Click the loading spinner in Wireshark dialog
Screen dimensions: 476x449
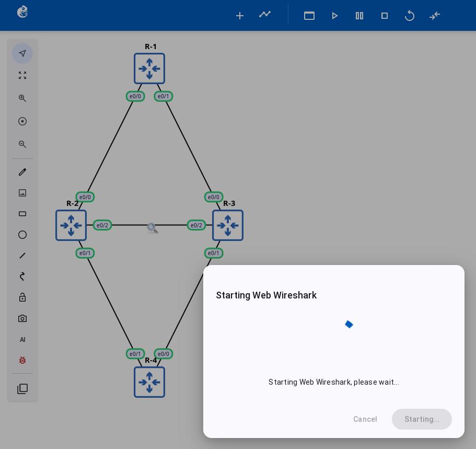[x=349, y=325]
